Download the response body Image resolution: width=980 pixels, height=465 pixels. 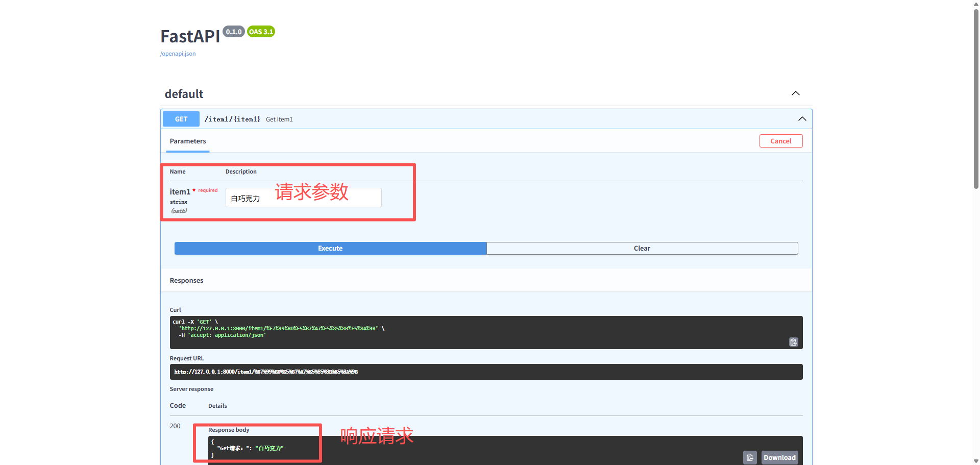point(779,457)
